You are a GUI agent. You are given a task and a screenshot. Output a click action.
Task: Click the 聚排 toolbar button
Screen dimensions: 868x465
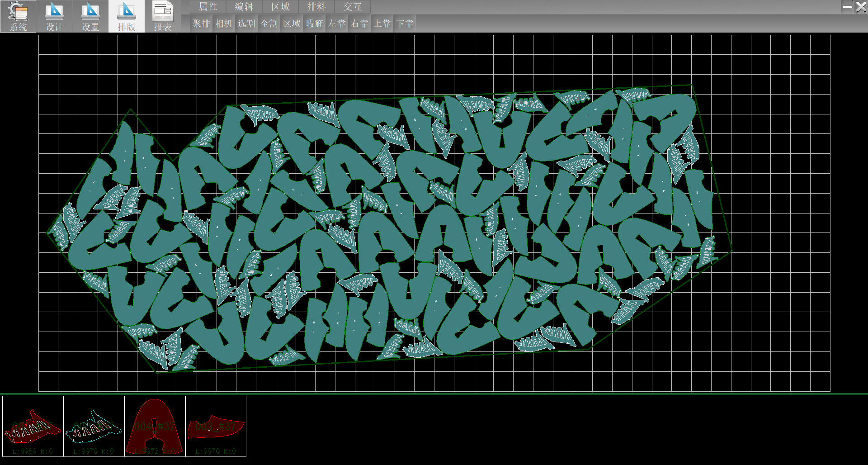tap(201, 24)
